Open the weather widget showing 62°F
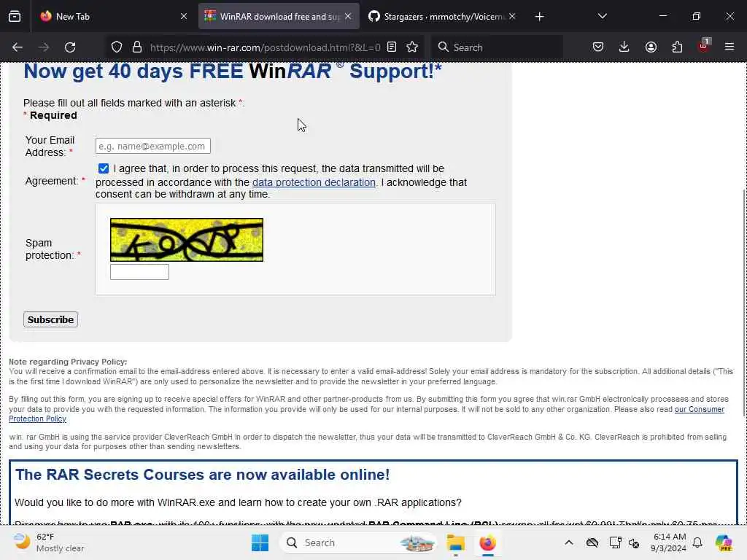Viewport: 747px width, 560px height. (49, 542)
